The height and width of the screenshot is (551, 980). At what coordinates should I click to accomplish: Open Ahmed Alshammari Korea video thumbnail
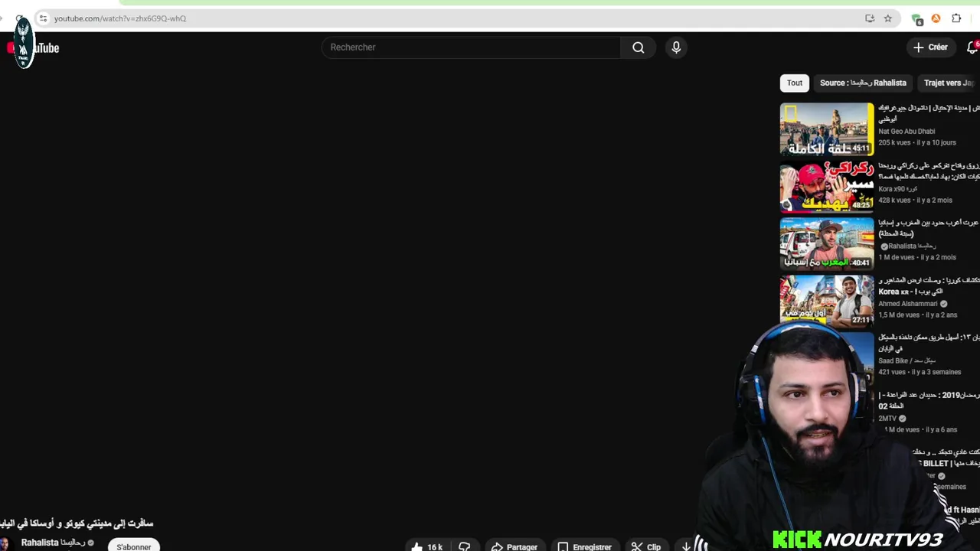coord(827,302)
